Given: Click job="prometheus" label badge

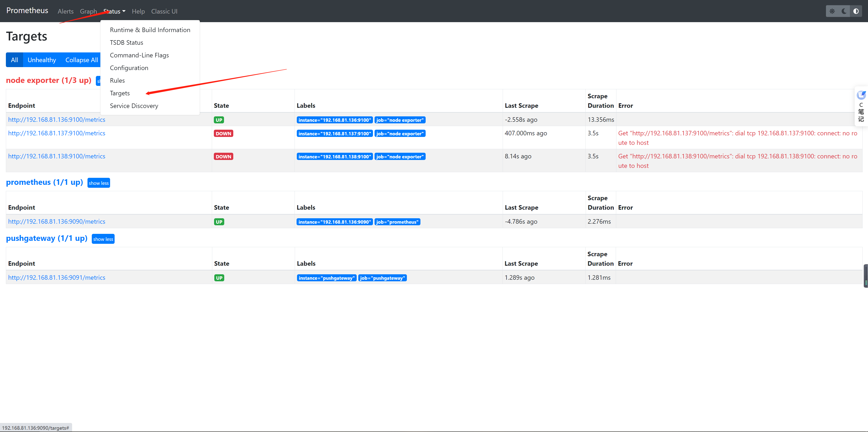Looking at the screenshot, I should click(x=397, y=222).
